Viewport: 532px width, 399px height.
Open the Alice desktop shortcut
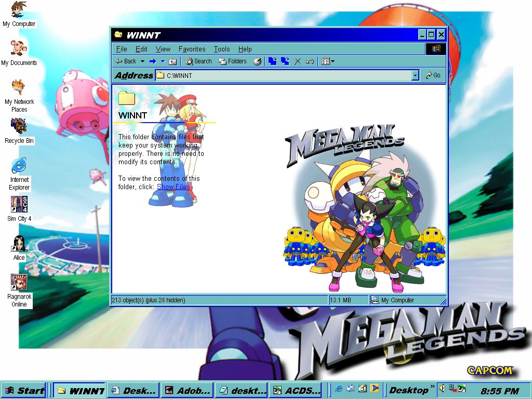19,248
